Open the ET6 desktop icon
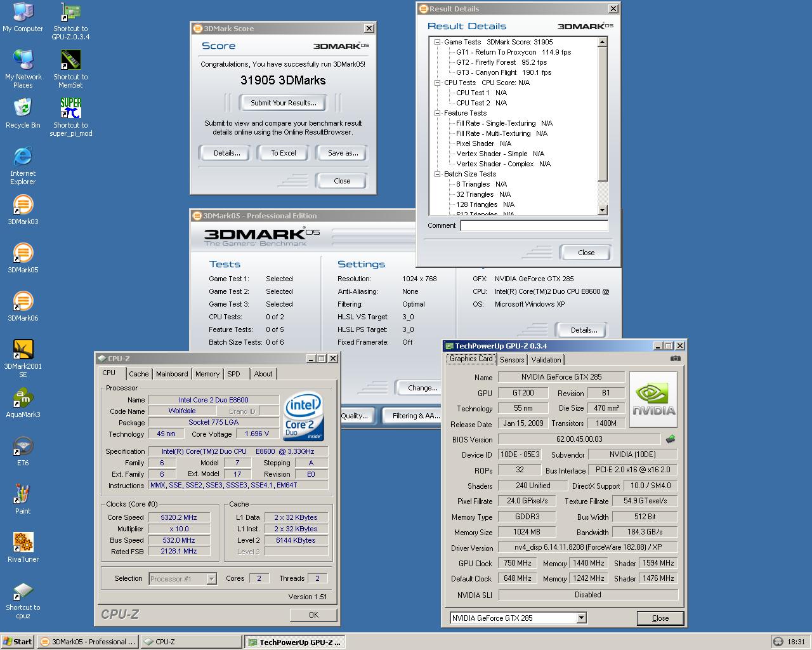Screen dimensions: 812x650 [x=23, y=451]
